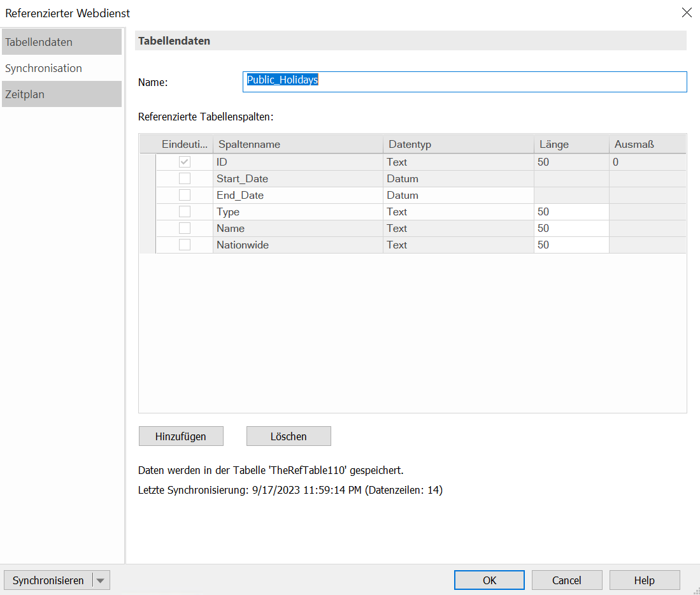
Task: Click the Eindeuti... column header
Action: 184,144
